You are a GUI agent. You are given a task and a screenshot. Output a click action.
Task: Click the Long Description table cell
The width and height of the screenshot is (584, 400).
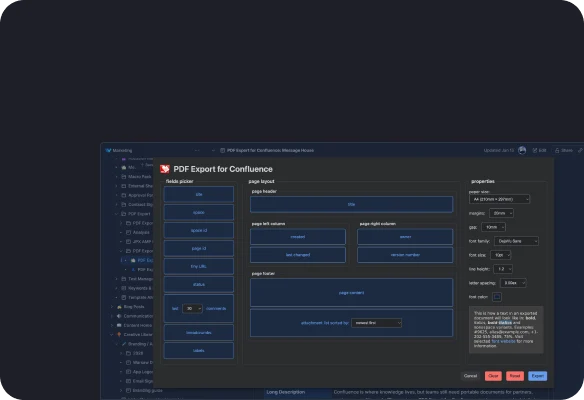(298, 393)
